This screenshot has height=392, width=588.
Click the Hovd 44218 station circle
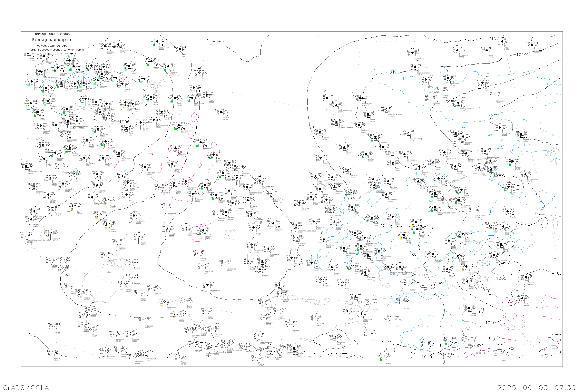click(x=467, y=281)
